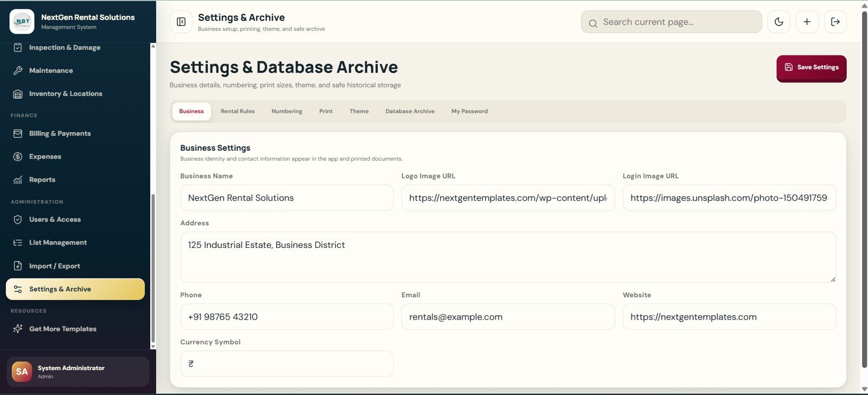Open the Rental Rules tab
This screenshot has width=868, height=395.
(238, 111)
